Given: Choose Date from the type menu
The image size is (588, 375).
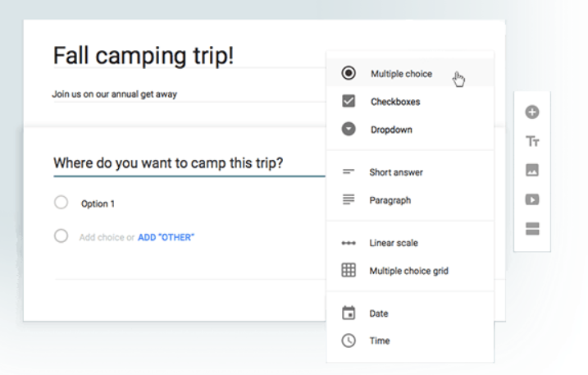Looking at the screenshot, I should (379, 313).
